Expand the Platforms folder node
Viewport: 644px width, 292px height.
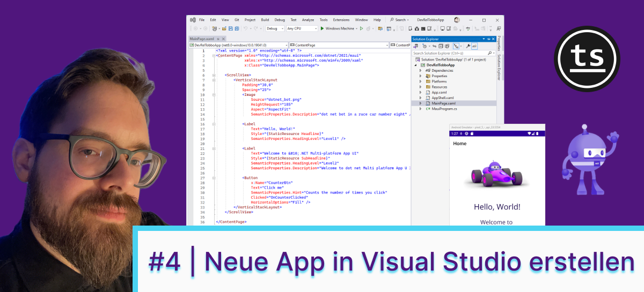(421, 81)
